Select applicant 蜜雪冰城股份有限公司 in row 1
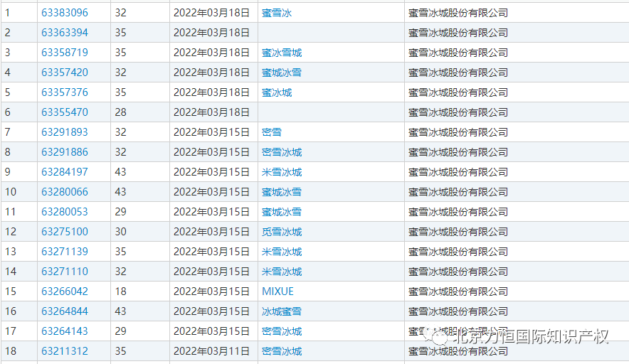629x364 pixels. [458, 13]
